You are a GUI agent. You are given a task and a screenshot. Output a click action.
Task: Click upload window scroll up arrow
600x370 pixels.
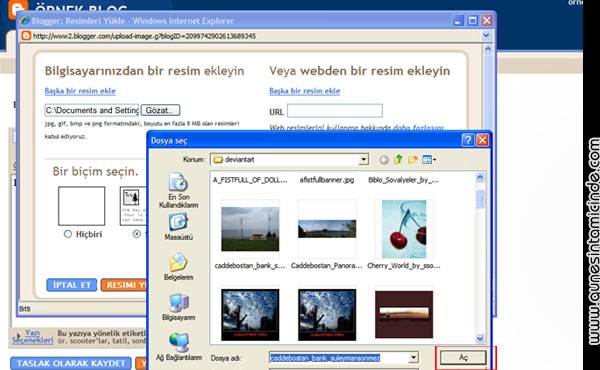coord(488,49)
